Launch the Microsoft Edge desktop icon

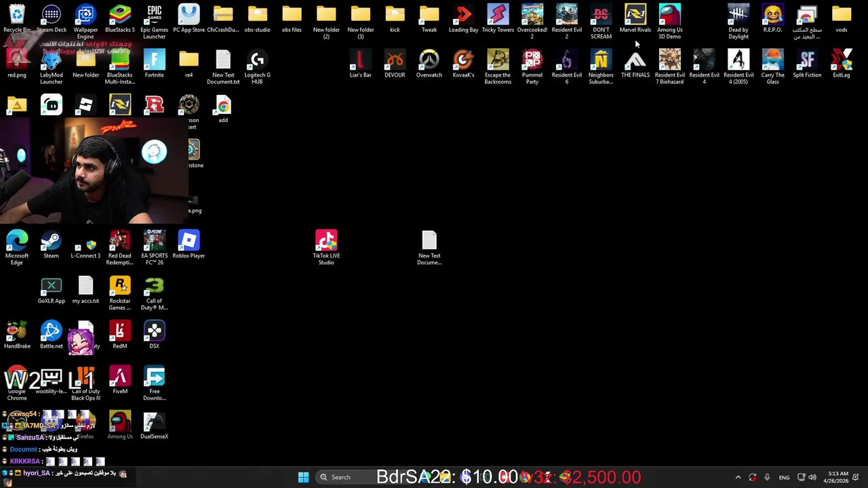click(x=17, y=247)
